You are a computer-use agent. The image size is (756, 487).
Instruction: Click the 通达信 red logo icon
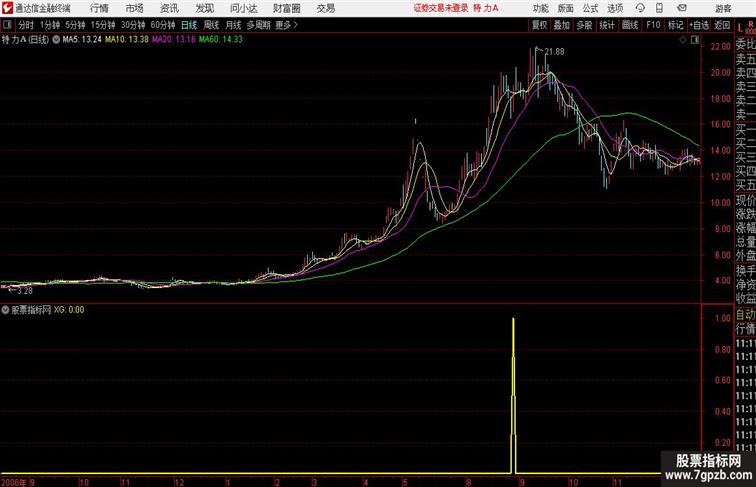pyautogui.click(x=7, y=8)
